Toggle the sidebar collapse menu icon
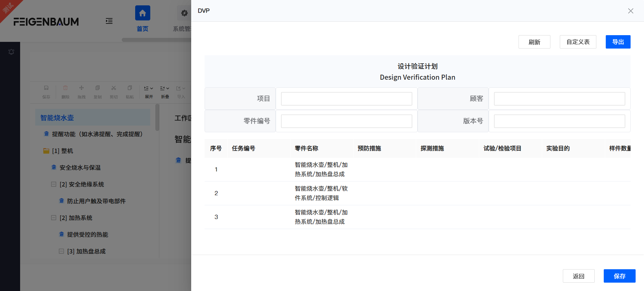Screen dimensions: 644x291 (x=109, y=21)
